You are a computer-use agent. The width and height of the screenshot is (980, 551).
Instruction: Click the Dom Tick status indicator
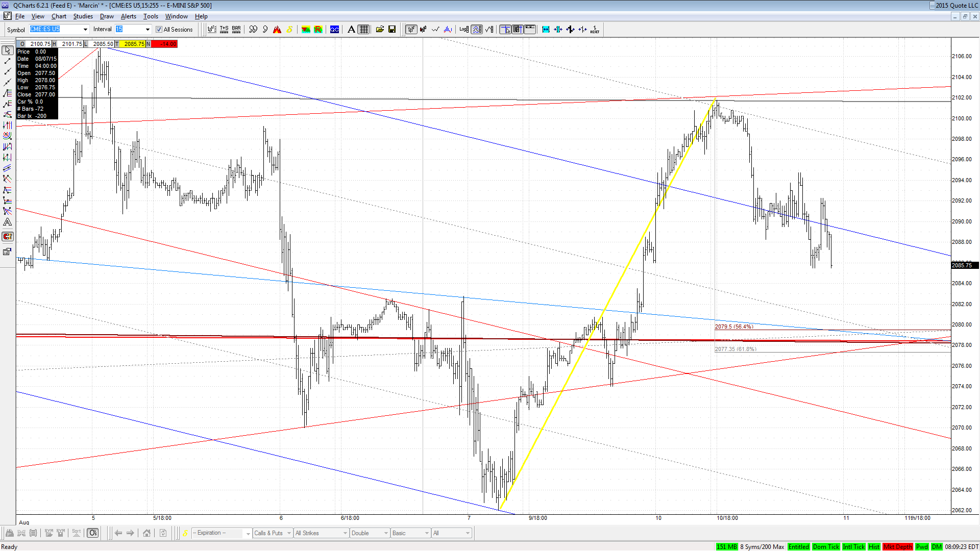pyautogui.click(x=826, y=547)
